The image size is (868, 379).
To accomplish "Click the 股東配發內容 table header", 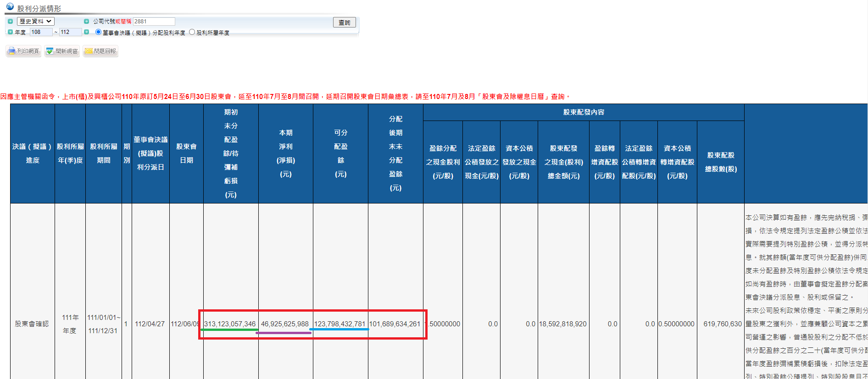I will point(583,112).
